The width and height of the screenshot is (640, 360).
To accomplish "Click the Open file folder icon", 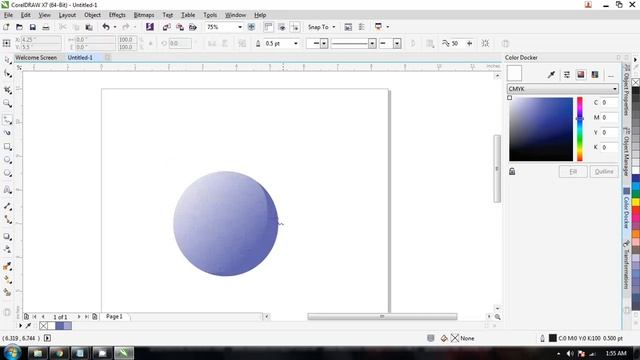I will tap(19, 27).
